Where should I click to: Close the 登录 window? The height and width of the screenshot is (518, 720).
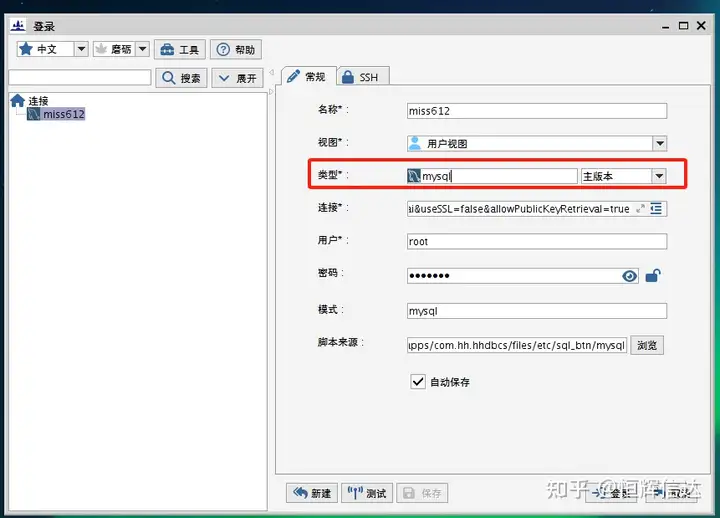click(x=701, y=26)
